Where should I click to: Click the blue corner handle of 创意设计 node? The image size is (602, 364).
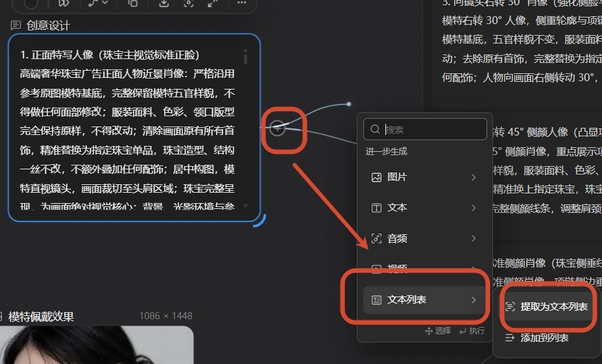pyautogui.click(x=260, y=221)
